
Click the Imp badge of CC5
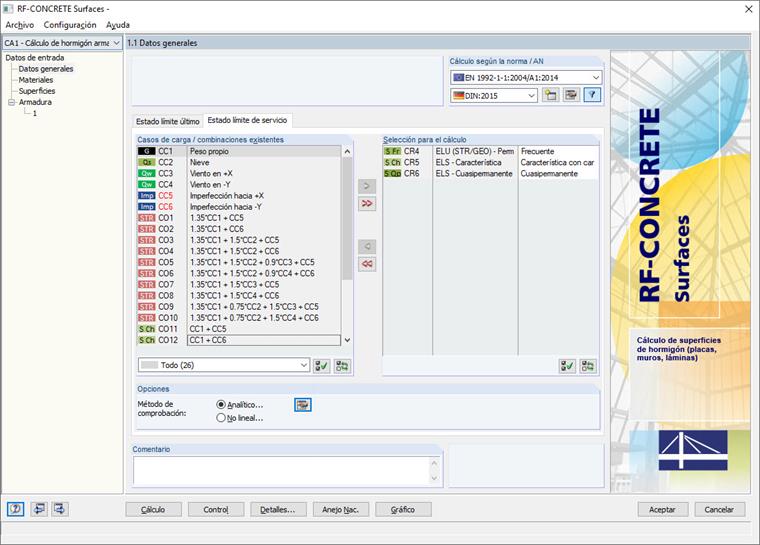146,196
